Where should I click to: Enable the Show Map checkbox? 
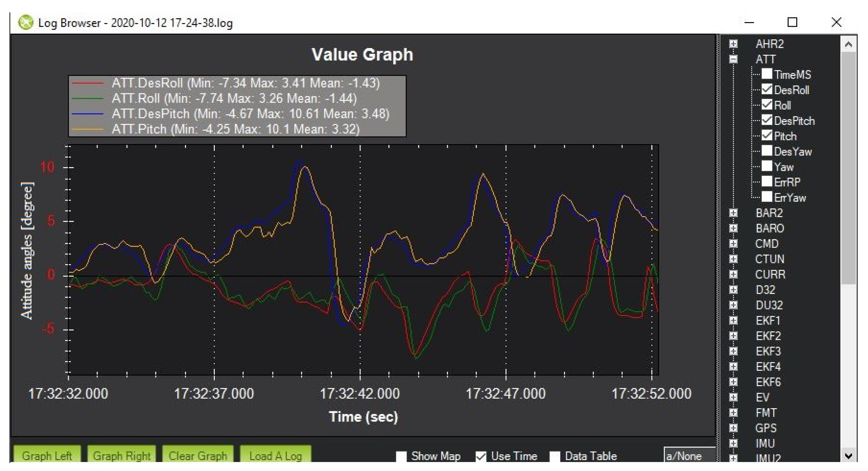coord(401,457)
